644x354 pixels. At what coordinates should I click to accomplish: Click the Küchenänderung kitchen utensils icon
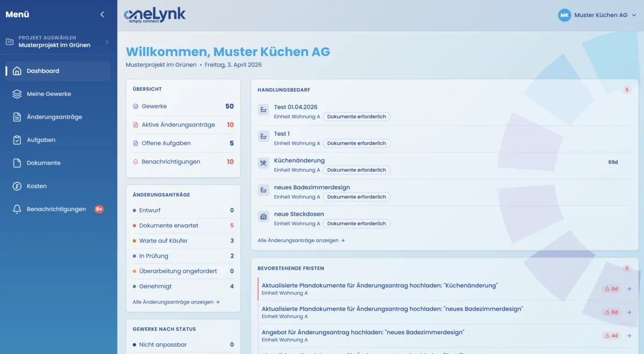coord(263,164)
